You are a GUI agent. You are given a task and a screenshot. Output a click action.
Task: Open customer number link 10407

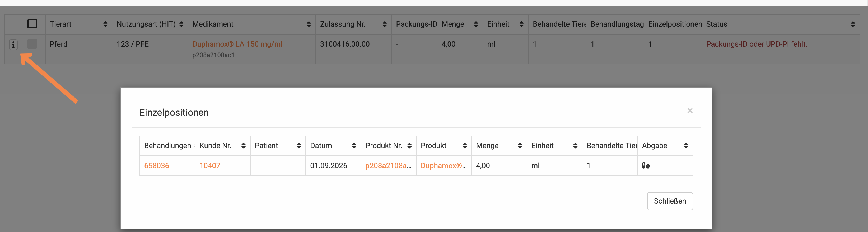point(209,166)
